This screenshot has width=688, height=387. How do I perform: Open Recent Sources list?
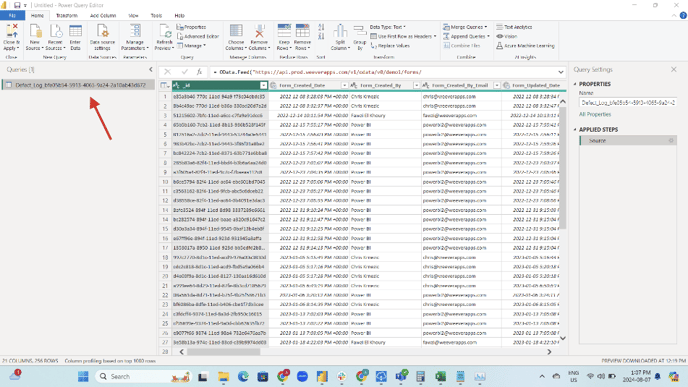pyautogui.click(x=55, y=37)
